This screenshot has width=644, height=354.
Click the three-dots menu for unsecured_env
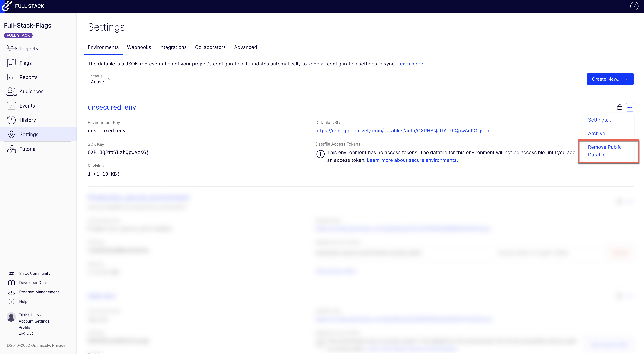(x=630, y=107)
